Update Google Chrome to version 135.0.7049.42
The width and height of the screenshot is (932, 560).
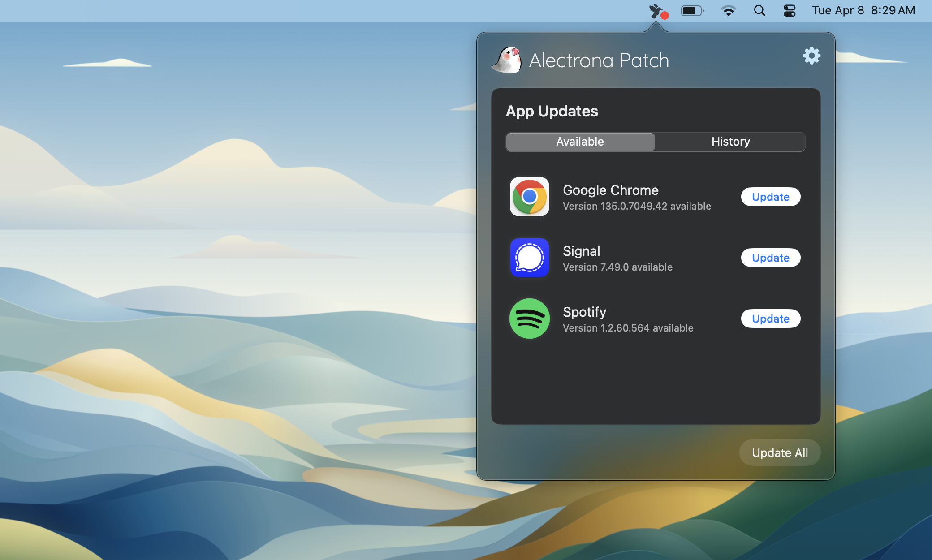(x=770, y=197)
